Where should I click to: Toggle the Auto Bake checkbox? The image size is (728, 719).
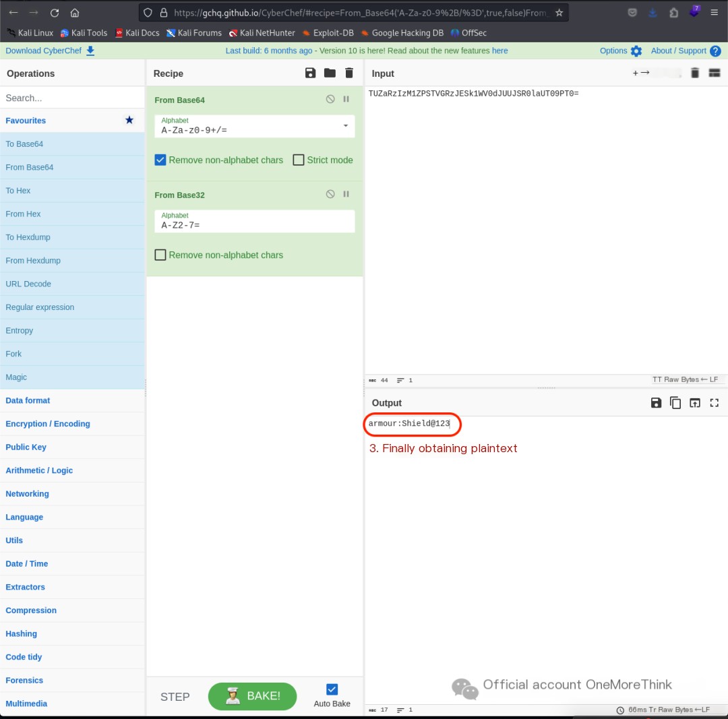(x=332, y=689)
